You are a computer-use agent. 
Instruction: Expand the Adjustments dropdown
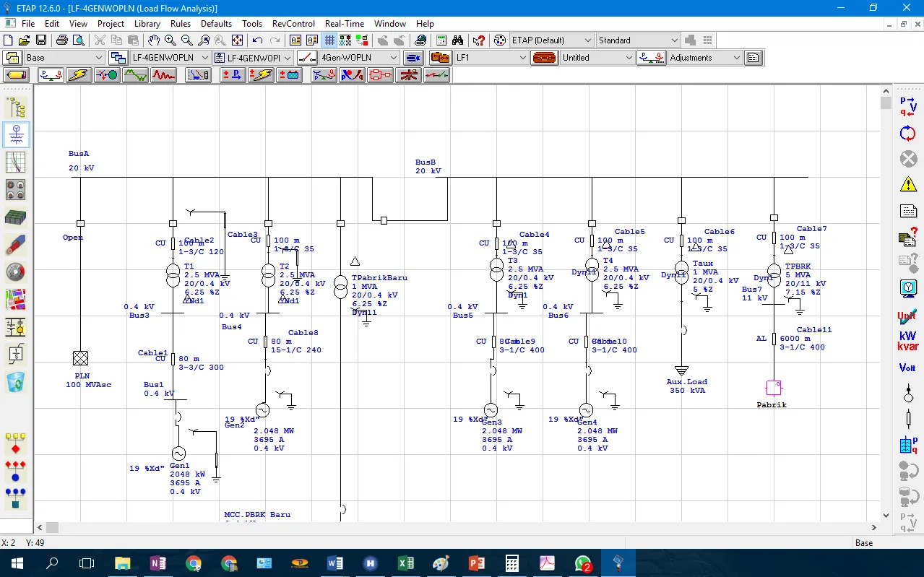point(736,58)
